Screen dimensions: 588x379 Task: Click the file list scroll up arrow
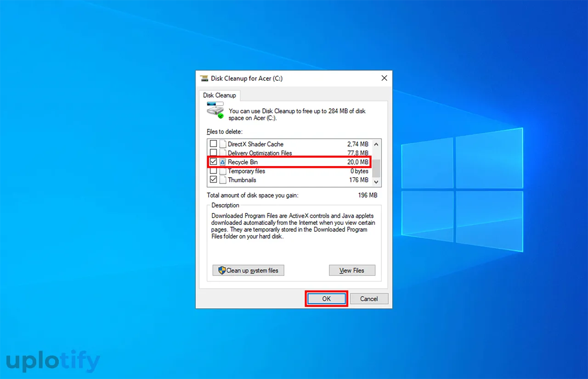[376, 144]
